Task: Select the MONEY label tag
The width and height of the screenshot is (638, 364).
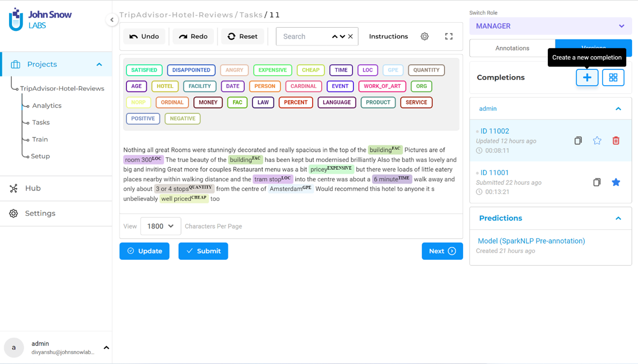Action: 208,102
